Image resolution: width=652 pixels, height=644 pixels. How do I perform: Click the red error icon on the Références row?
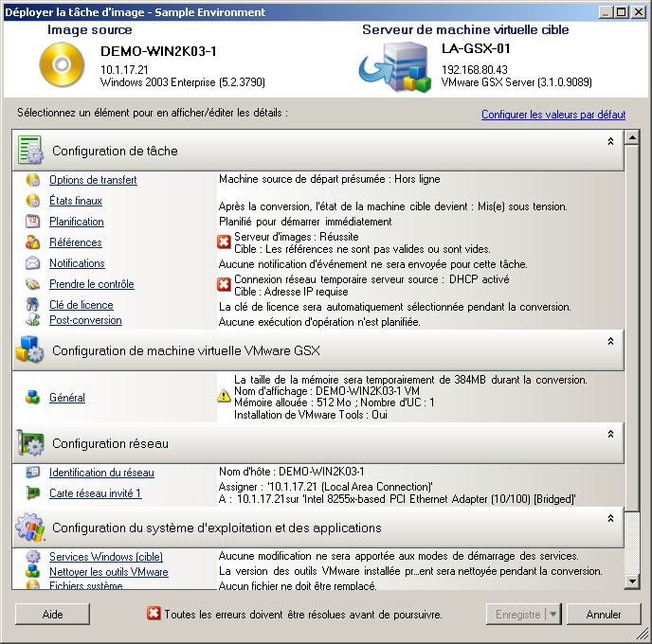(224, 241)
